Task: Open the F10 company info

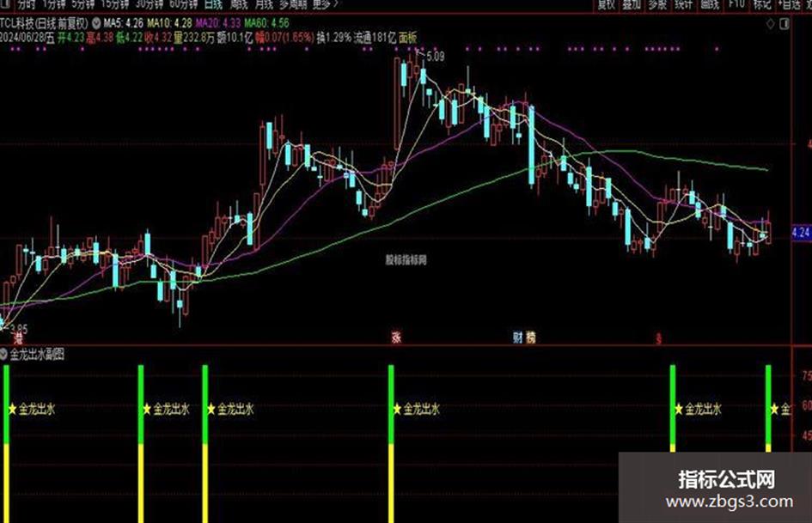Action: click(736, 4)
